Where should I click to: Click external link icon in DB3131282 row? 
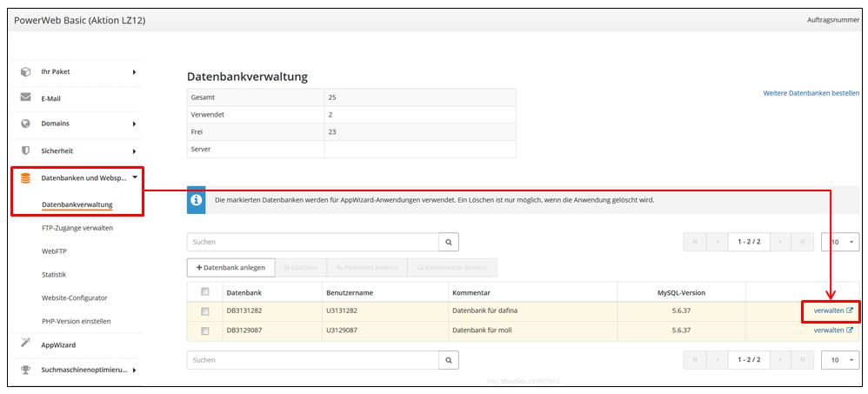(850, 311)
